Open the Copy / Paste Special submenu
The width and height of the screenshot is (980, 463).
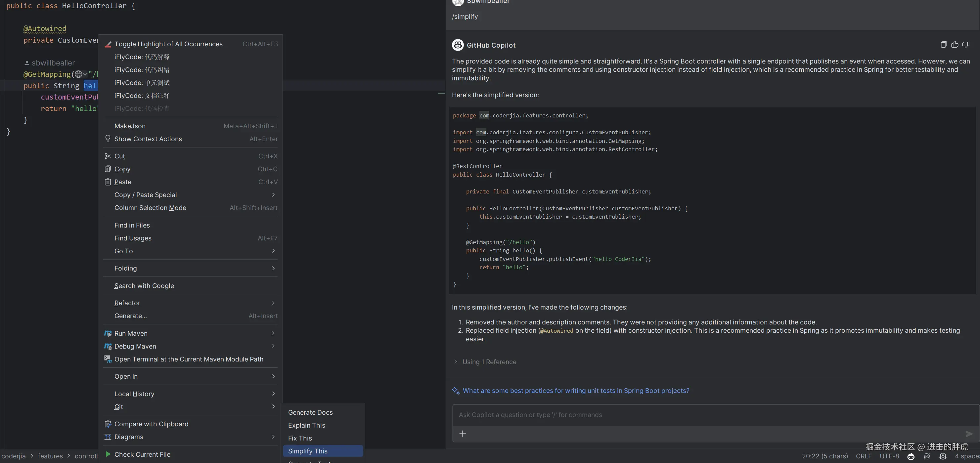[190, 195]
